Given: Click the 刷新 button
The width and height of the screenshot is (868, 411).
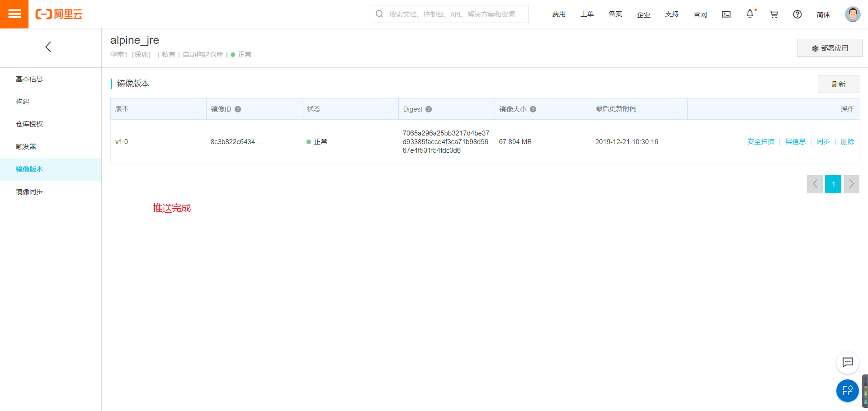Looking at the screenshot, I should point(839,84).
